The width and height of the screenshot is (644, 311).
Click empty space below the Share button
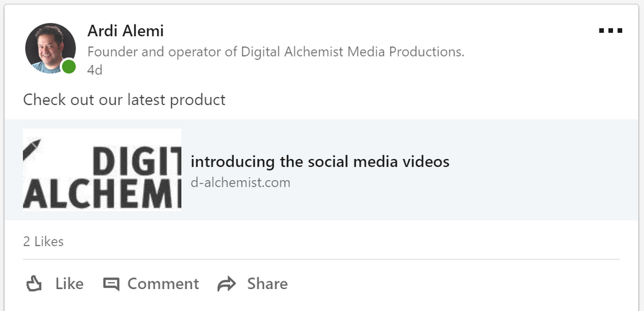pyautogui.click(x=253, y=304)
